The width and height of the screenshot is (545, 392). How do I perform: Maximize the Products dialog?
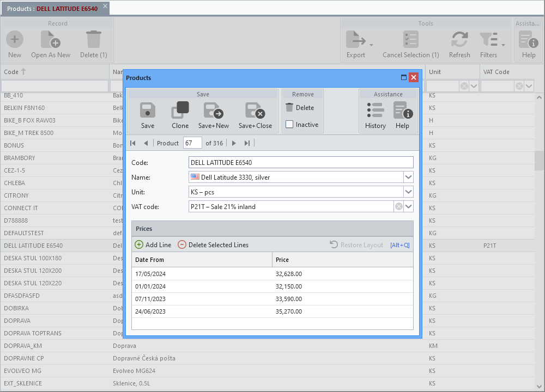click(403, 77)
